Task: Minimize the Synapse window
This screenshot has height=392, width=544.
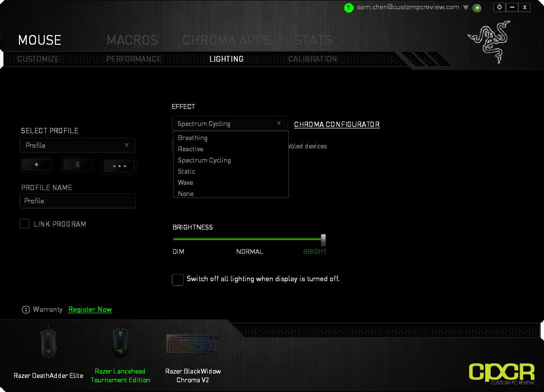Action: point(512,7)
